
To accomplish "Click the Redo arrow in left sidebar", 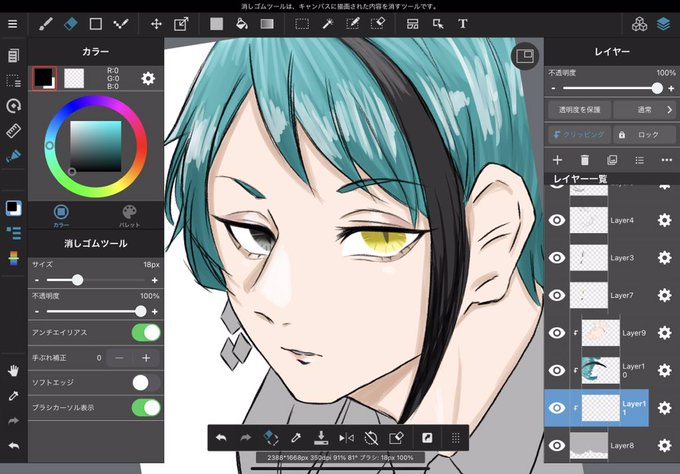I will click(13, 421).
